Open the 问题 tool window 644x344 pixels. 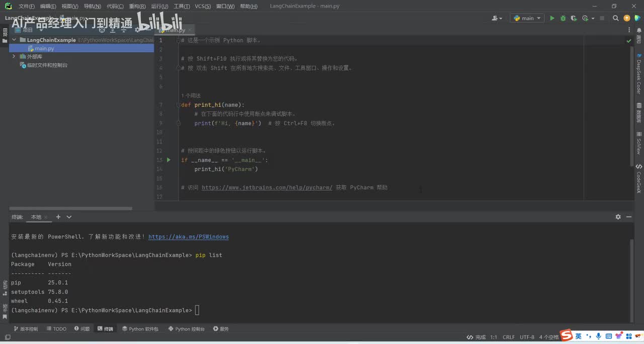tap(82, 329)
